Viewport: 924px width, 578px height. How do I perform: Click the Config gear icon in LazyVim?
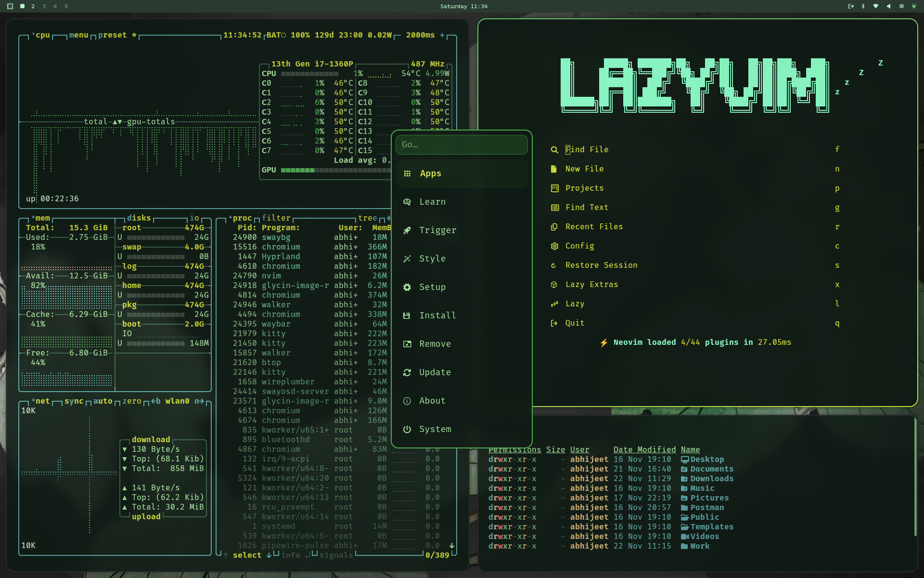(x=554, y=246)
